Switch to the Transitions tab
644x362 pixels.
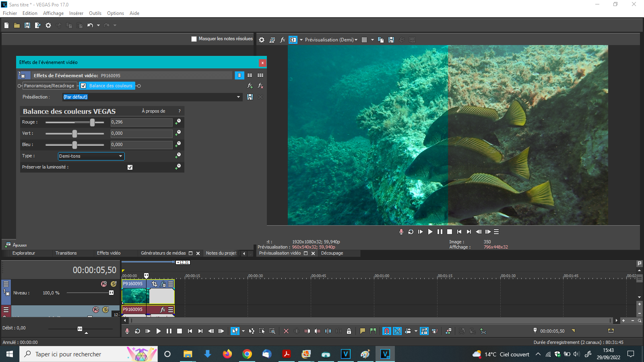(66, 253)
